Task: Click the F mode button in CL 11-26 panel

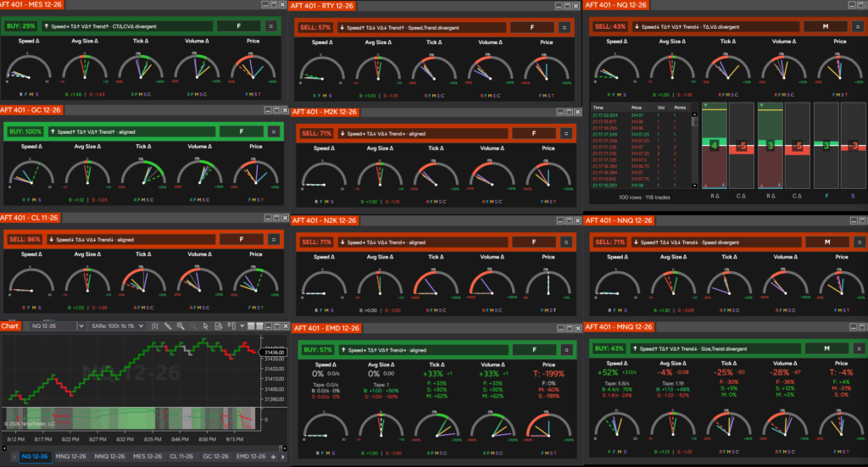Action: pos(242,239)
